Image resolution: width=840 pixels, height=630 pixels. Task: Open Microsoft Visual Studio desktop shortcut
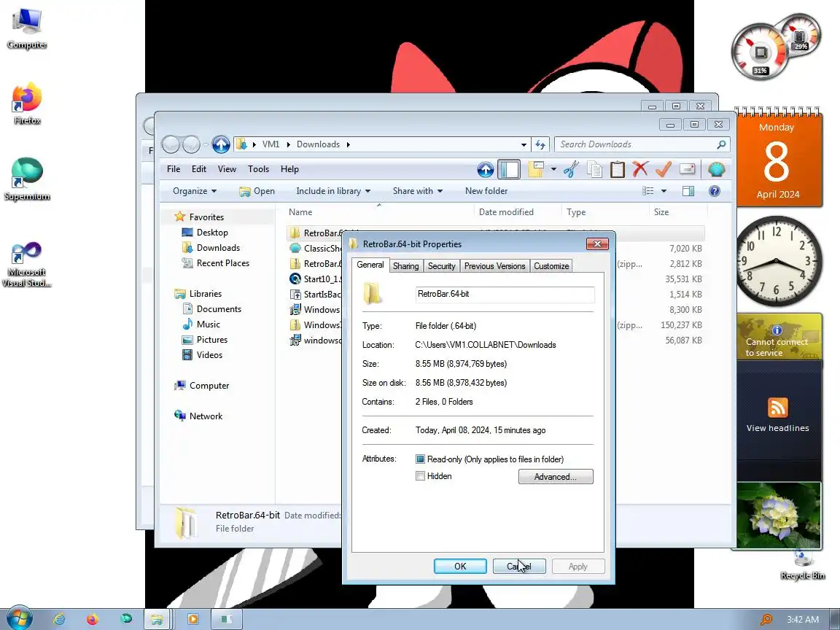tap(27, 265)
